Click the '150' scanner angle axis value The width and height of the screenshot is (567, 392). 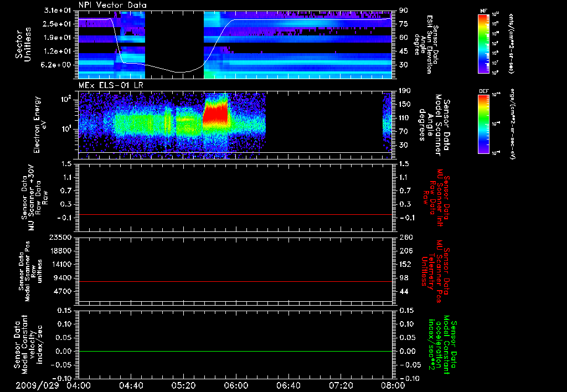[405, 104]
